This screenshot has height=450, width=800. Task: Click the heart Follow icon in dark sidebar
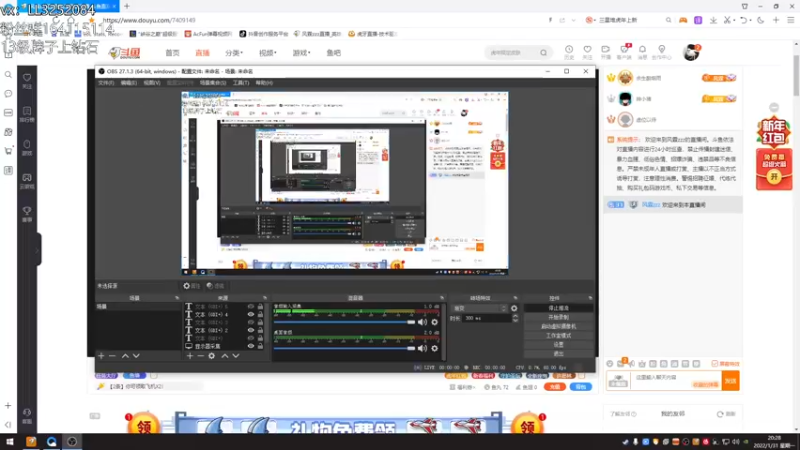(27, 80)
